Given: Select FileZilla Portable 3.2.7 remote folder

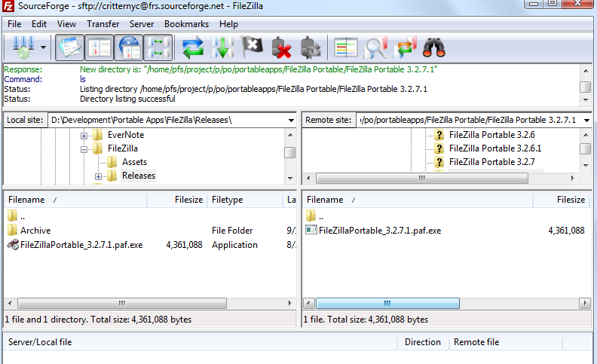Looking at the screenshot, I should click(x=492, y=162).
